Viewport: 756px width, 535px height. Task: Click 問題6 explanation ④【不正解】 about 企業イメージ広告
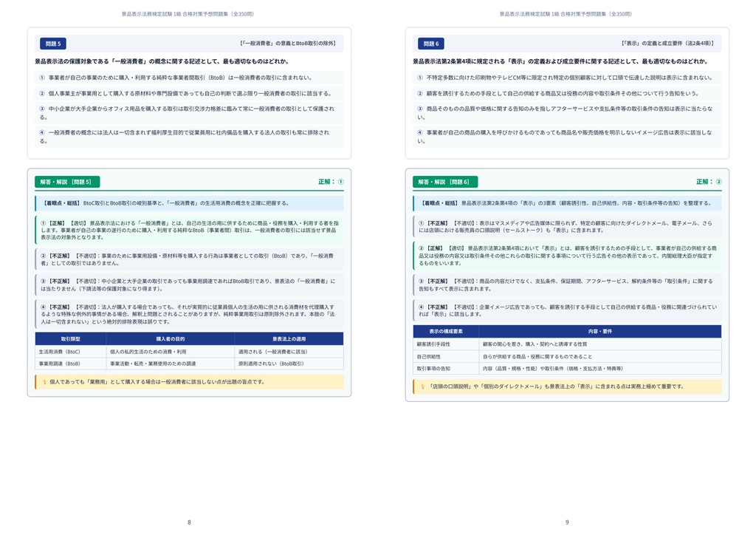point(567,310)
